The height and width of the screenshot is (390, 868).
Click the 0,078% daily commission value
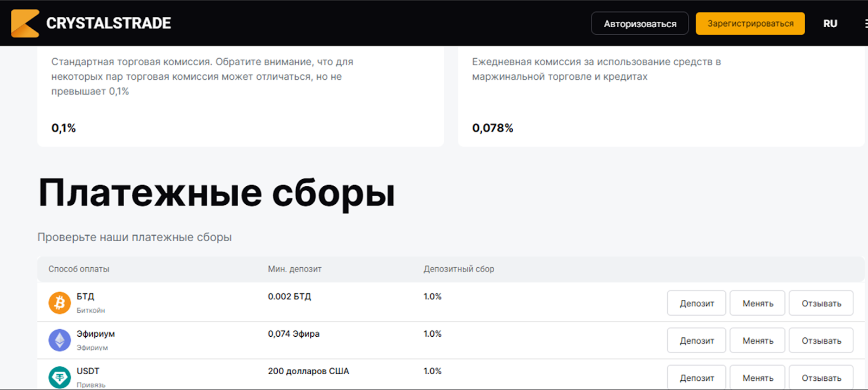point(493,128)
